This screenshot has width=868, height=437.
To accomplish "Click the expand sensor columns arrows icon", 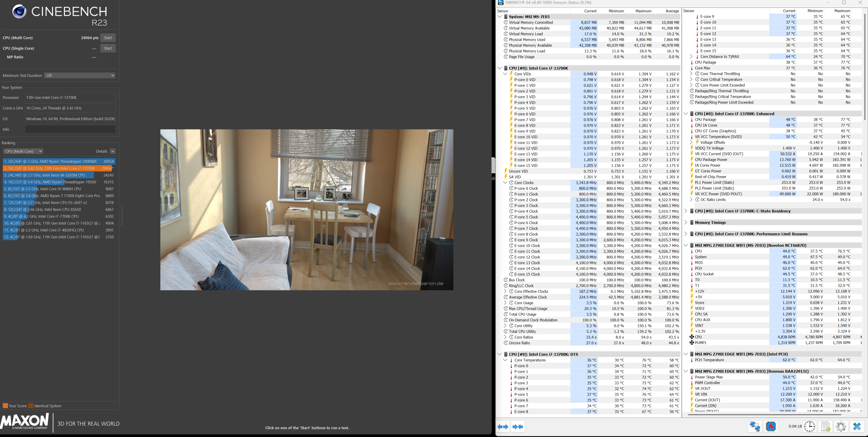I will pyautogui.click(x=503, y=426).
